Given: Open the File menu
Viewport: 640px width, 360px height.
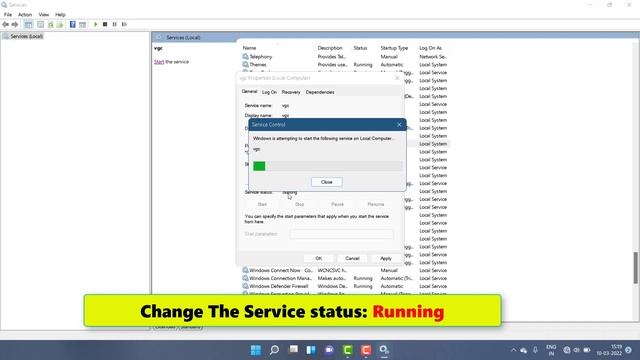Looking at the screenshot, I should 8,14.
